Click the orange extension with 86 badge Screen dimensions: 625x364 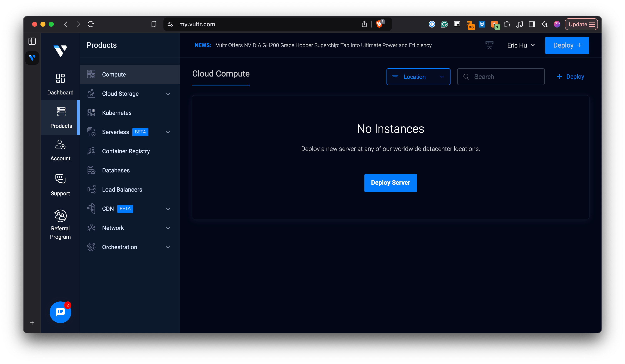click(470, 25)
